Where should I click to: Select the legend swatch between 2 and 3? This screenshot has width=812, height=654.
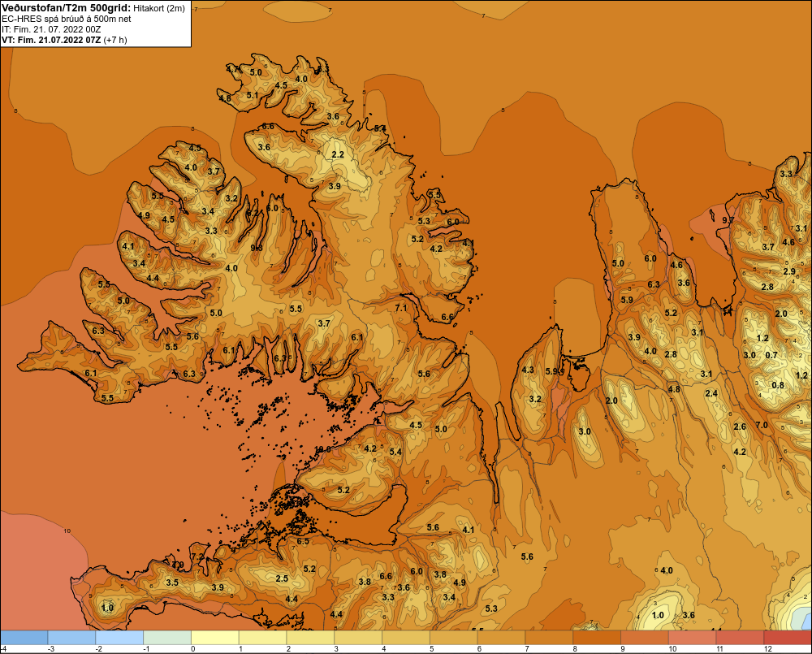(x=310, y=638)
